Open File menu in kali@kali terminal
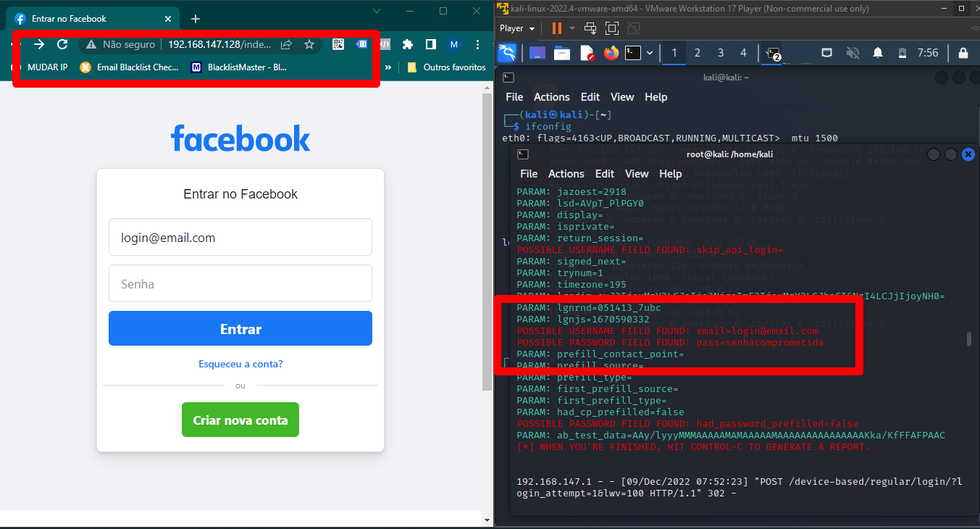The image size is (980, 529). tap(514, 97)
